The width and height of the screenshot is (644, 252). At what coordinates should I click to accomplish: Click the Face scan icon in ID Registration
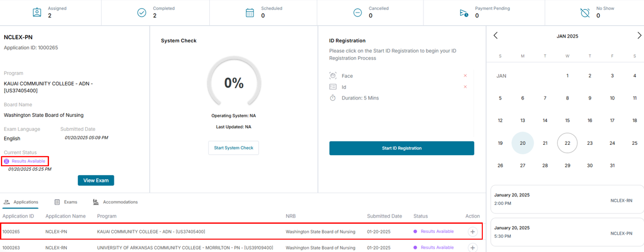click(333, 76)
